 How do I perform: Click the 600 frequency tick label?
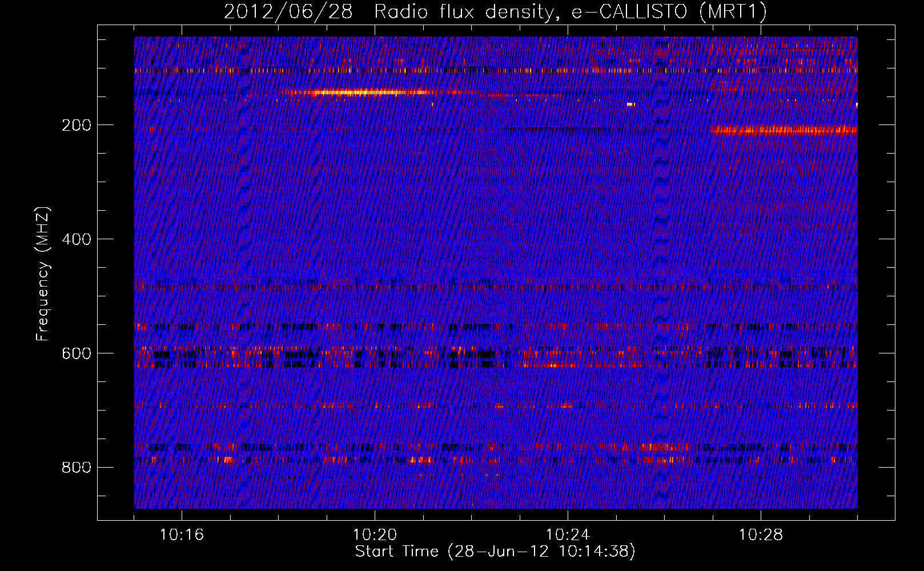tap(77, 353)
